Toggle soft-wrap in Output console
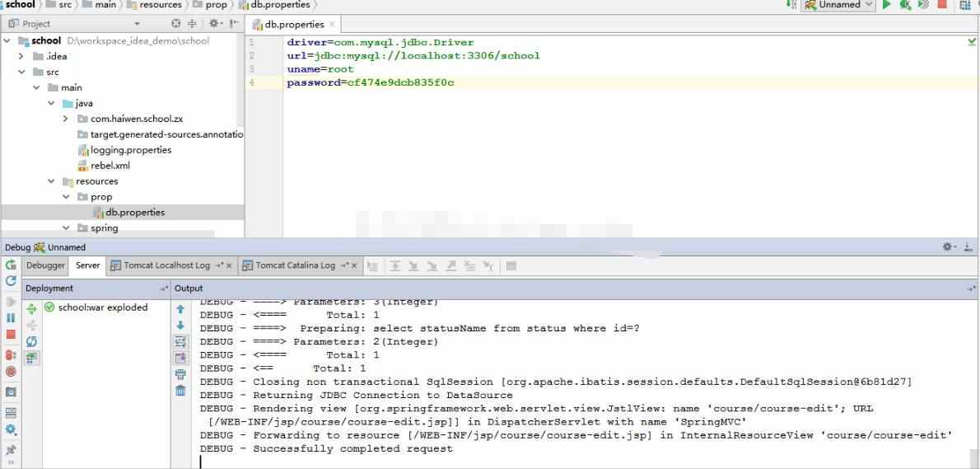Viewport: 980px width, 469px height. pyautogui.click(x=180, y=341)
